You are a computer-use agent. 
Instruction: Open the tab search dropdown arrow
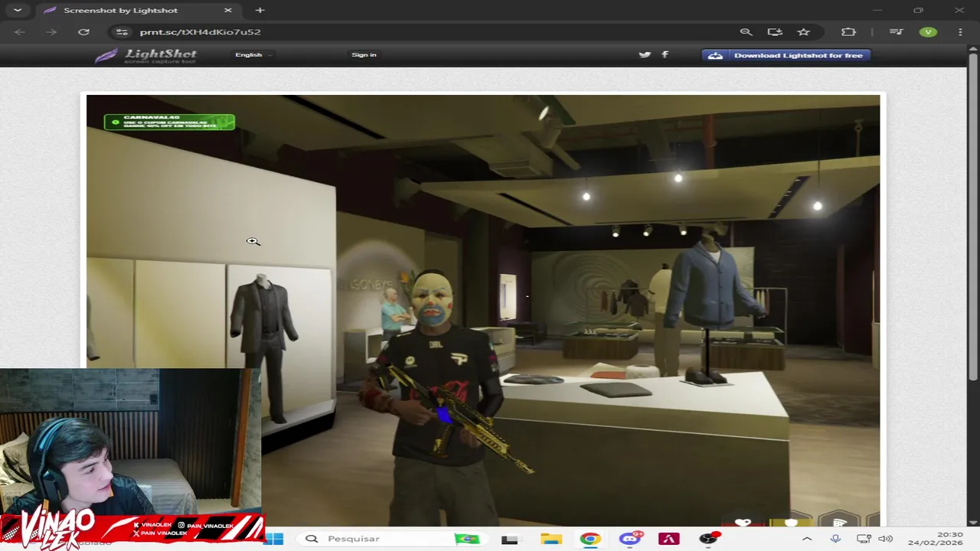[x=18, y=10]
